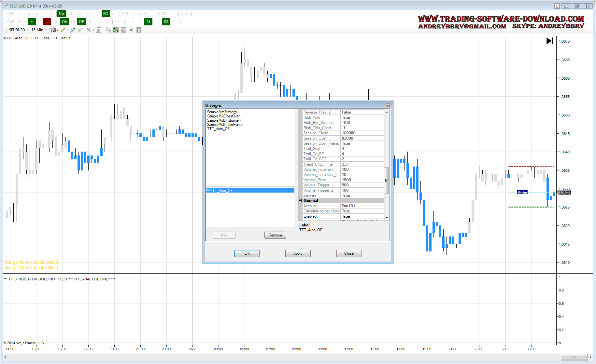The height and width of the screenshot is (364, 596).
Task: Select SampleMultiTimeFrame in strategies list
Action: click(x=225, y=125)
